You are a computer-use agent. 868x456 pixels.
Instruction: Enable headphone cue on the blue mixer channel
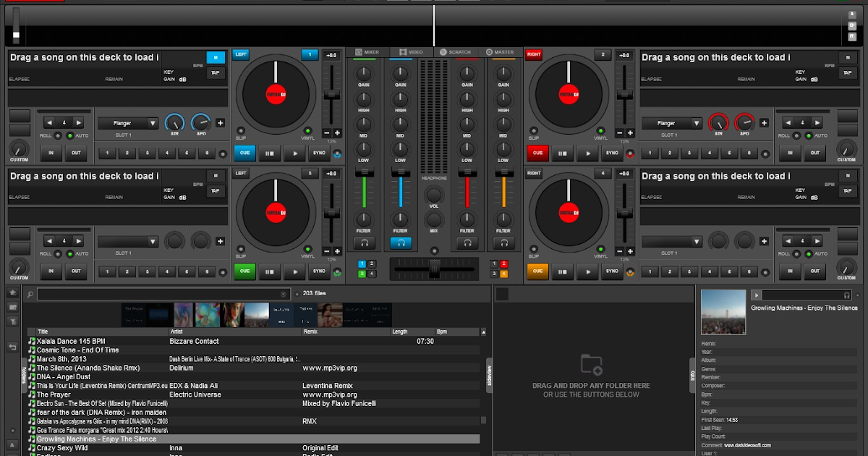tap(400, 242)
